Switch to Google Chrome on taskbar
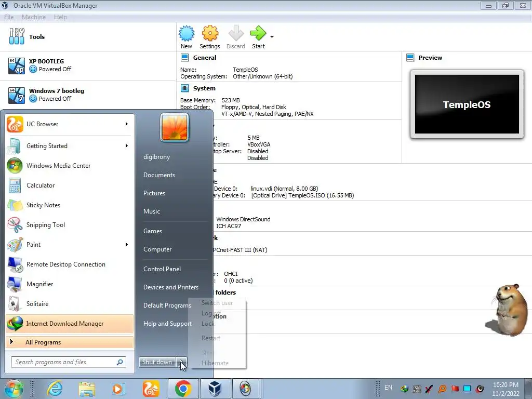Viewport: 532px width, 399px height. pyautogui.click(x=183, y=389)
